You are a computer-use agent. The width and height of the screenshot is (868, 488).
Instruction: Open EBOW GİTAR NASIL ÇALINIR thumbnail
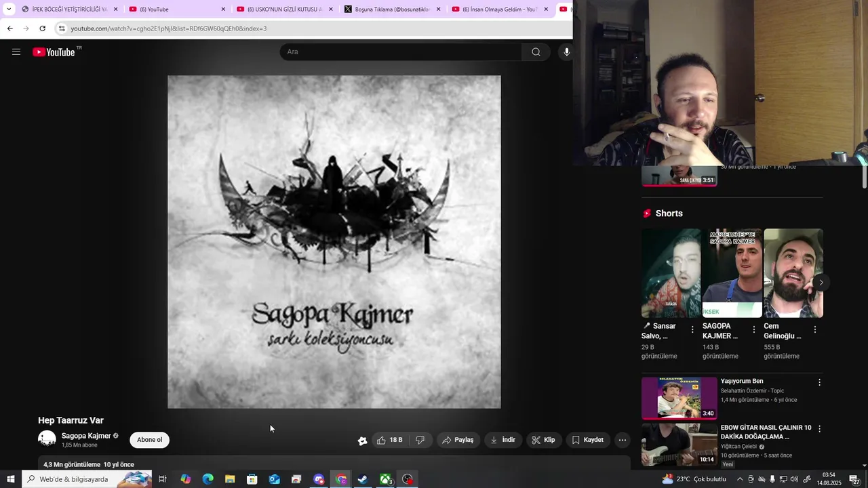tap(679, 445)
